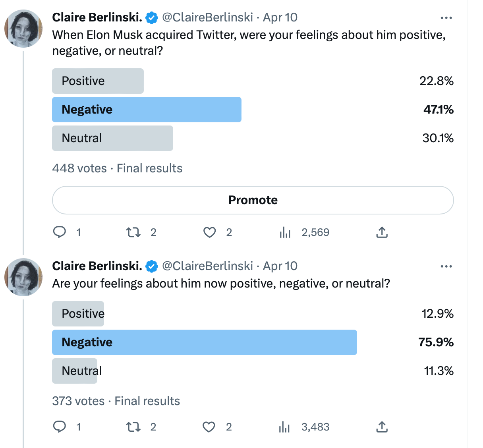Share the first poll tweet
Screen dimensions: 483x448
pyautogui.click(x=382, y=232)
